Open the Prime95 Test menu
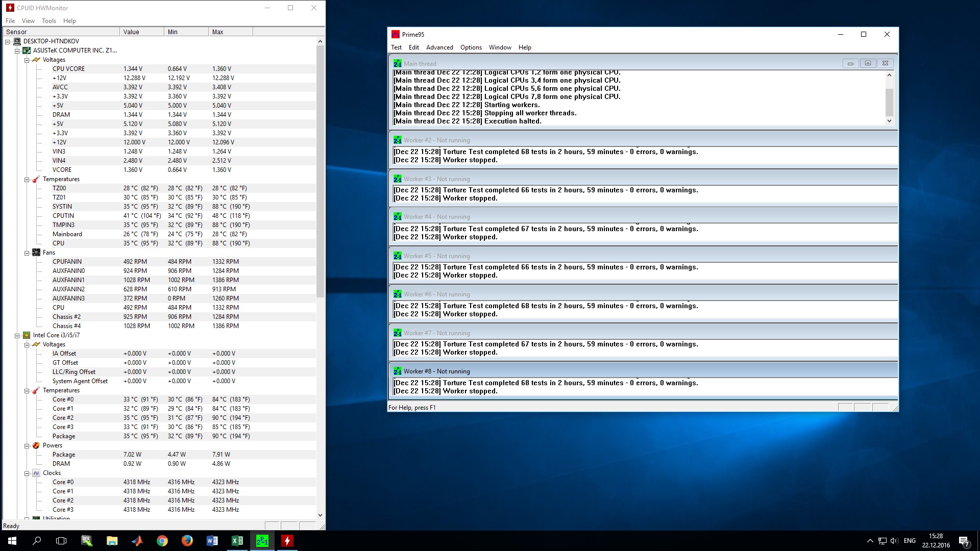 (x=396, y=47)
